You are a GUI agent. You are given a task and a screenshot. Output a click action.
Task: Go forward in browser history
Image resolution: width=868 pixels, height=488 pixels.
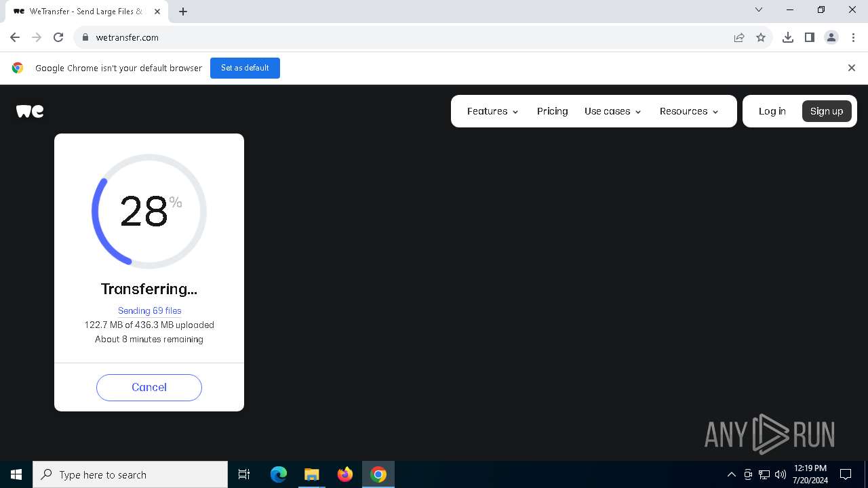pos(37,37)
